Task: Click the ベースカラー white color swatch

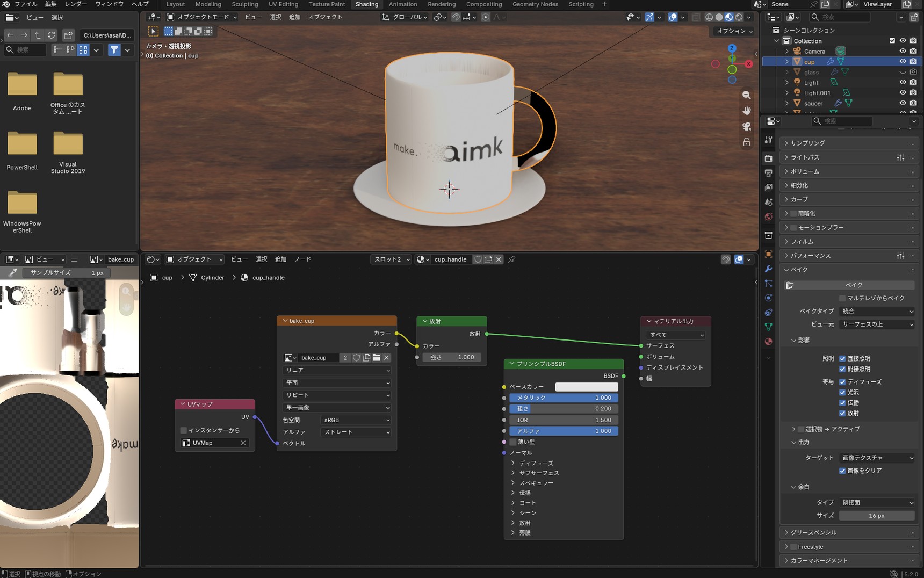Action: pos(587,387)
